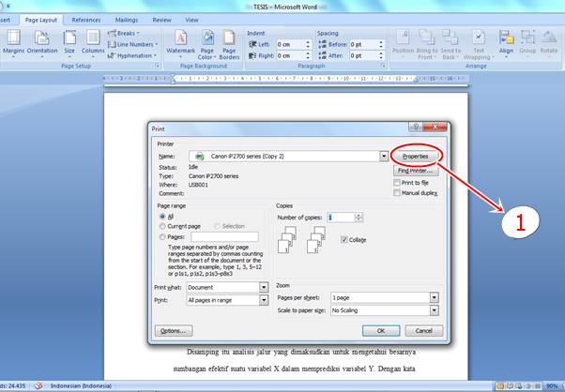The height and width of the screenshot is (392, 565).
Task: Toggle the Collate checkbox
Action: (344, 240)
